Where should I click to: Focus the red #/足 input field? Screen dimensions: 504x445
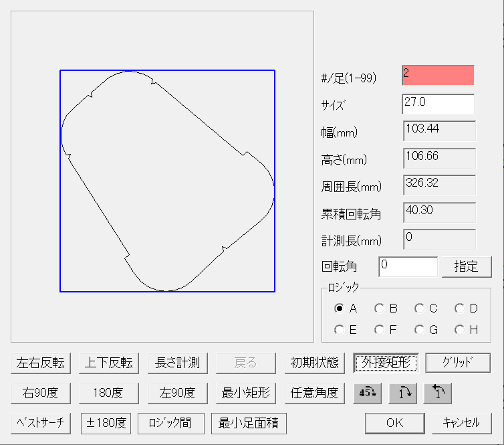click(x=438, y=76)
